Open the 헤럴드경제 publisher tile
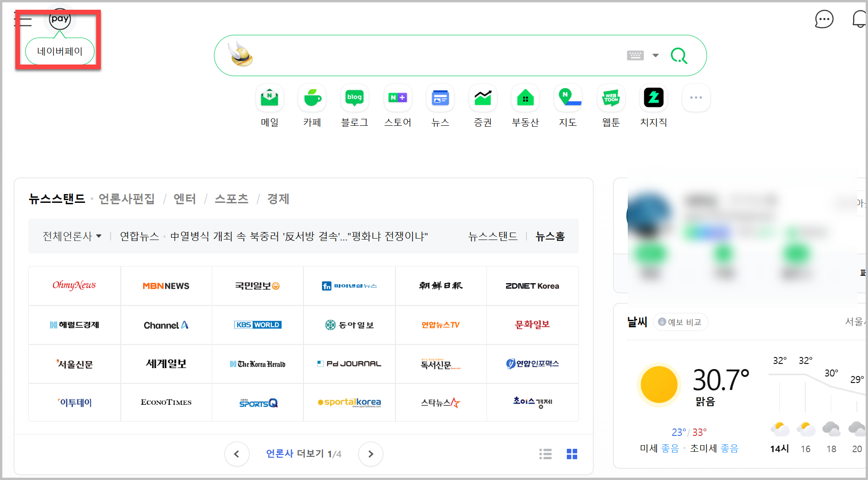This screenshot has width=868, height=480. click(x=74, y=325)
